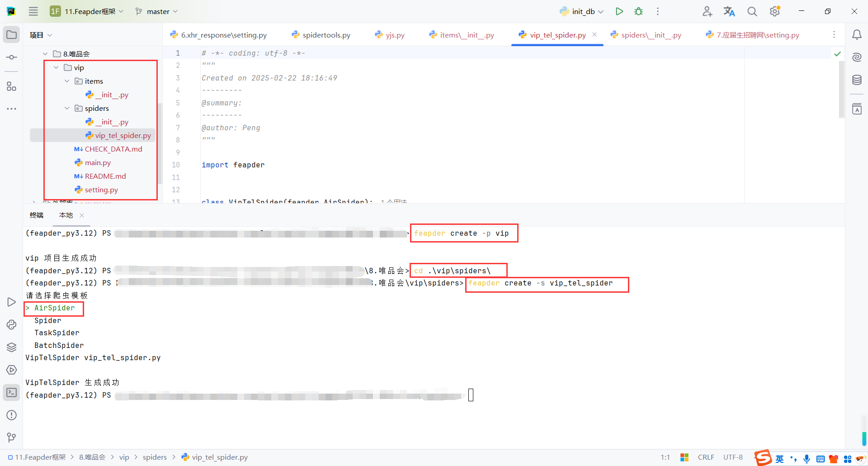Viewport: 868px width, 466px height.
Task: Open the Python Packages tool window
Action: point(11,347)
